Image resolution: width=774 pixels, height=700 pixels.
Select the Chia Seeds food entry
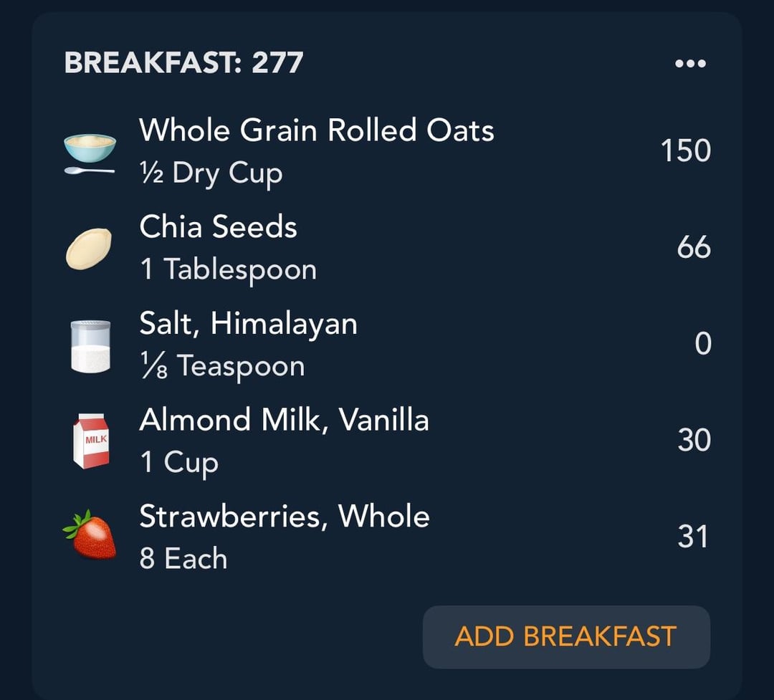point(388,247)
